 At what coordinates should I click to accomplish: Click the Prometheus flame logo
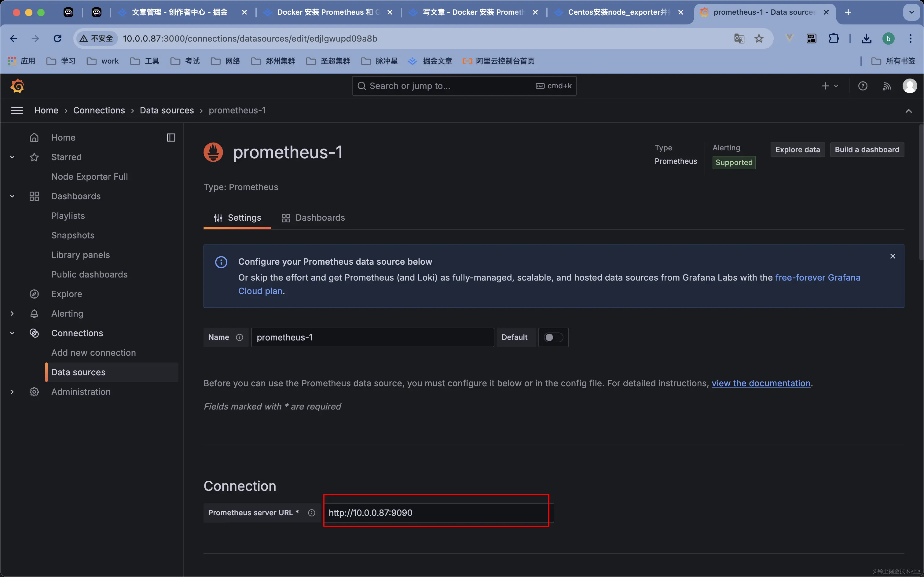pos(213,152)
